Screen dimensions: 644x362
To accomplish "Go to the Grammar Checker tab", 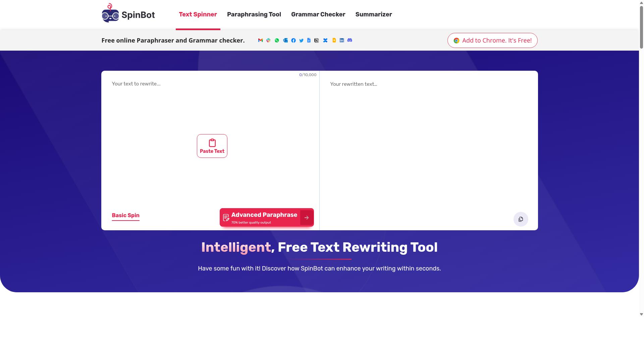I will pyautogui.click(x=318, y=14).
